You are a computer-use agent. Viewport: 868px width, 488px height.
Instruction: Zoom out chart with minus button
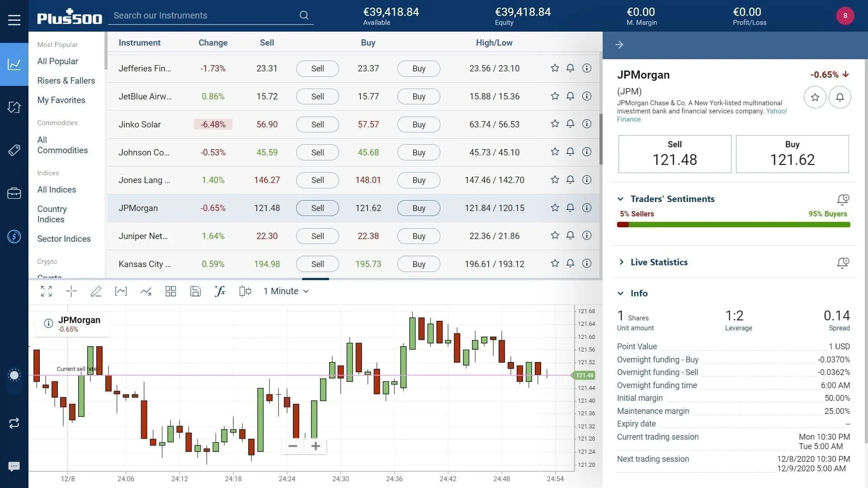292,446
